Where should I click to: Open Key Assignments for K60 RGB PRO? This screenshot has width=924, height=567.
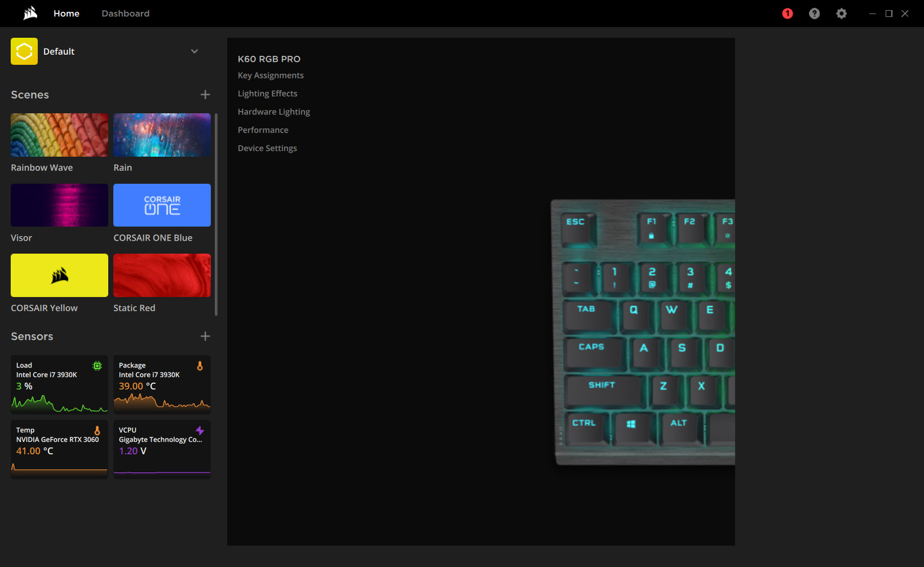(271, 76)
